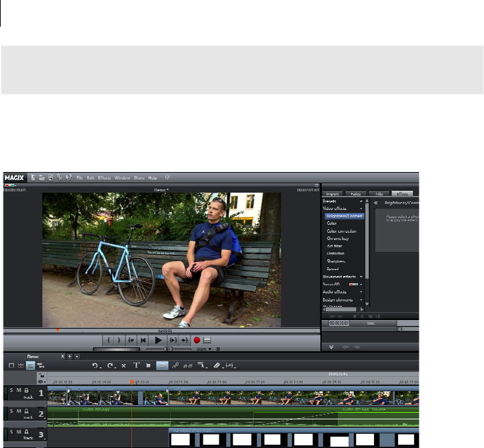The image size is (484, 448).
Task: Lock track 2 with padlock icon
Action: (x=27, y=411)
